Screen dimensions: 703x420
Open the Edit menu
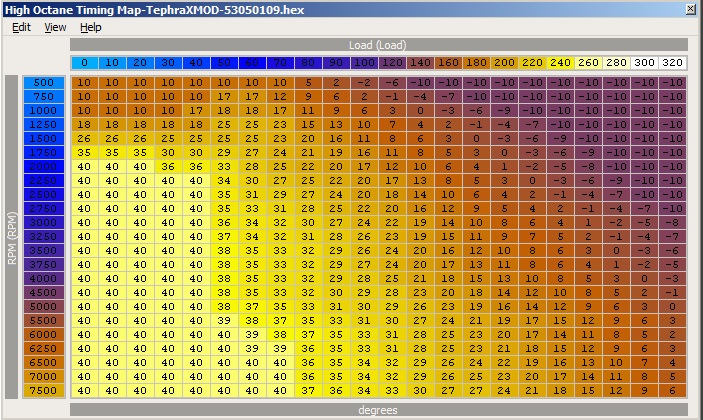(x=21, y=27)
